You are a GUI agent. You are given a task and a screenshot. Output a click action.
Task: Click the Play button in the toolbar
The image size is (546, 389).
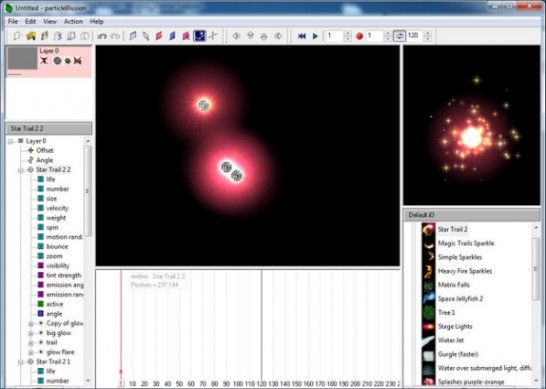click(315, 36)
